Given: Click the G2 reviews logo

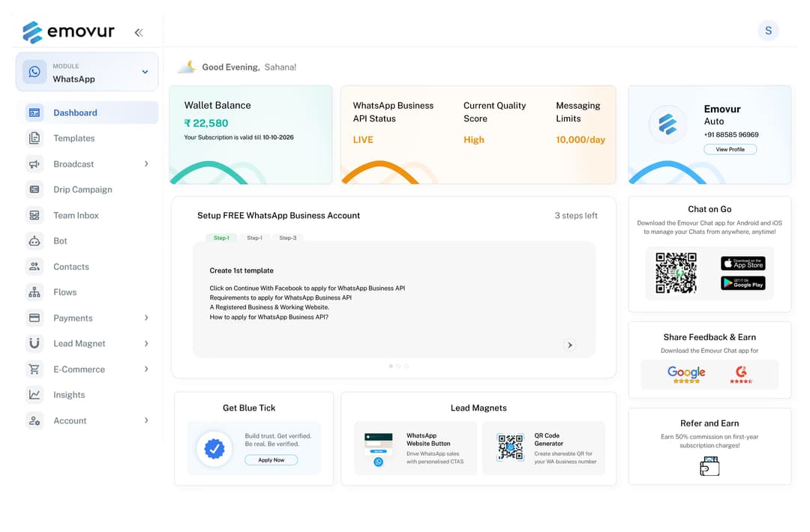Looking at the screenshot, I should [741, 374].
